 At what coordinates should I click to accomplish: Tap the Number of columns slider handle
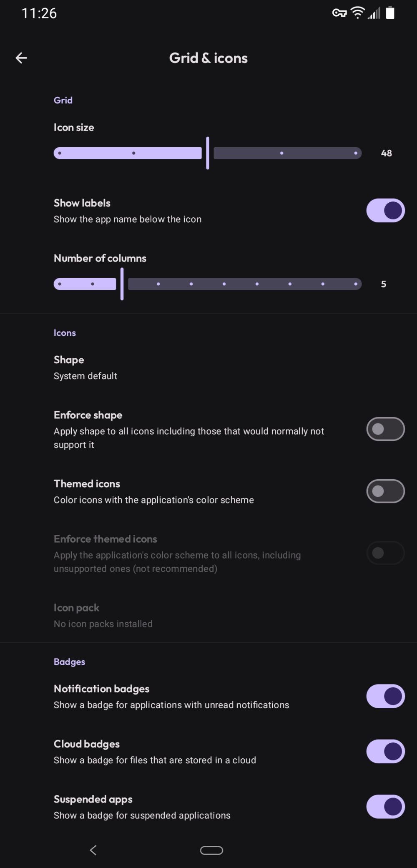click(x=122, y=284)
